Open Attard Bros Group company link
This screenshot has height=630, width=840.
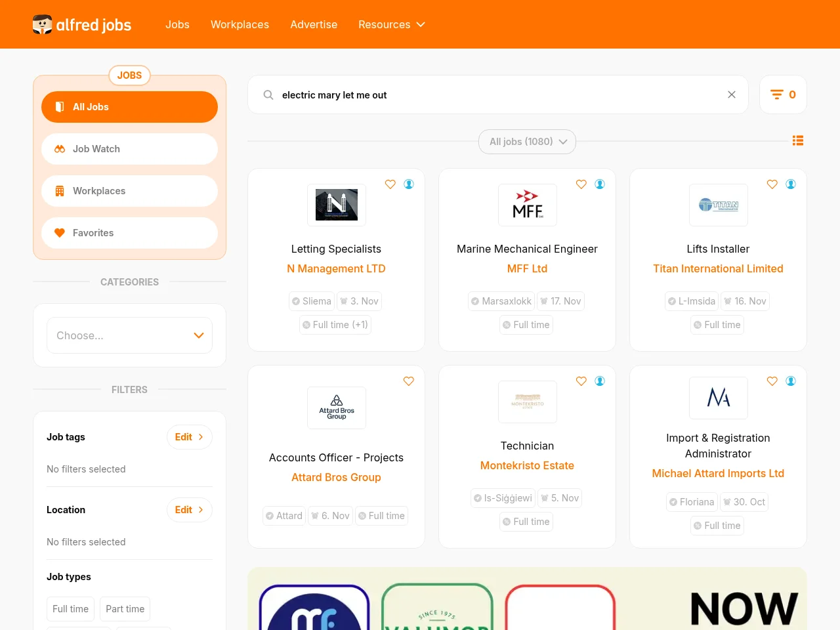tap(336, 477)
